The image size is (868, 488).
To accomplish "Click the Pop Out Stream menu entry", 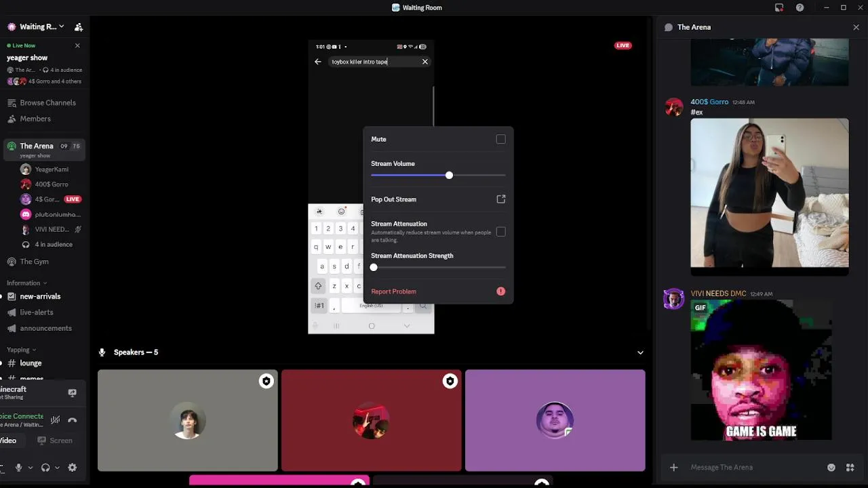I will click(438, 199).
